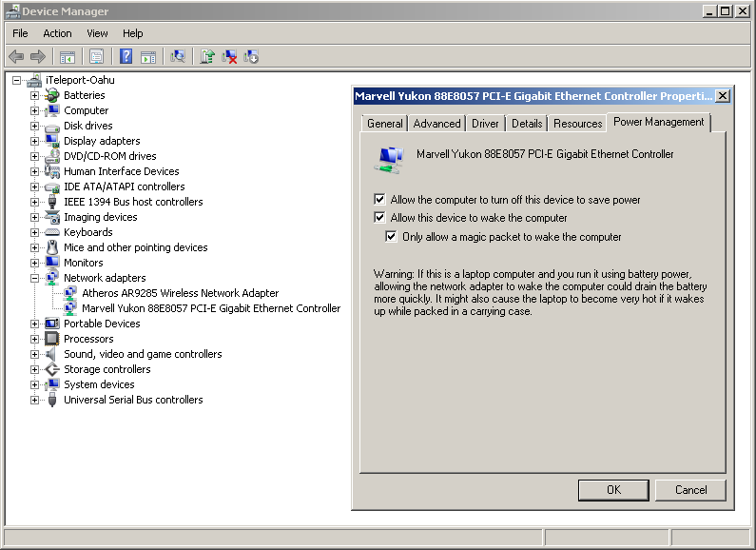Click Scan for hardware changes icon
756x550 pixels.
click(x=178, y=56)
